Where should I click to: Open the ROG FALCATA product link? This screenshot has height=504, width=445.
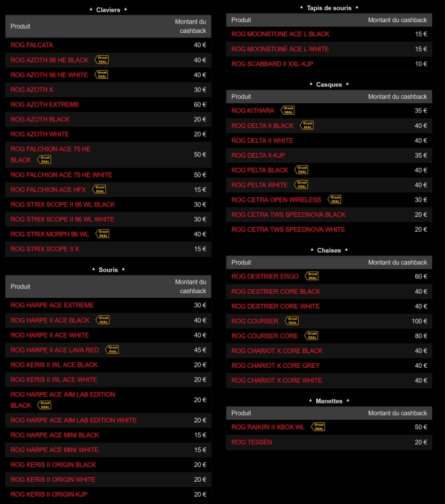point(32,45)
